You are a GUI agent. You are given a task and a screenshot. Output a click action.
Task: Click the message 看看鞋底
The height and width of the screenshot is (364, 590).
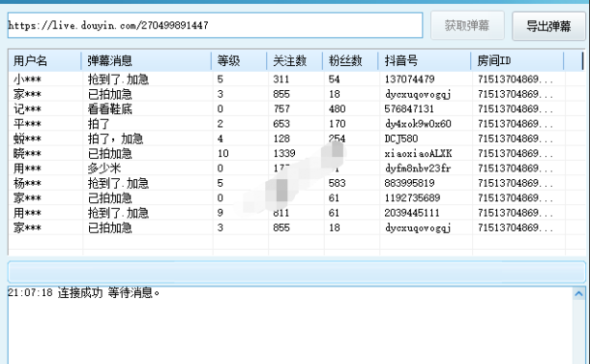(110, 109)
